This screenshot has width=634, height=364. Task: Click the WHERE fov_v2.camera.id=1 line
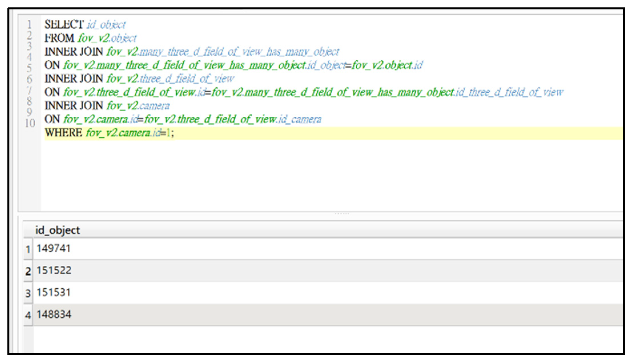(109, 133)
